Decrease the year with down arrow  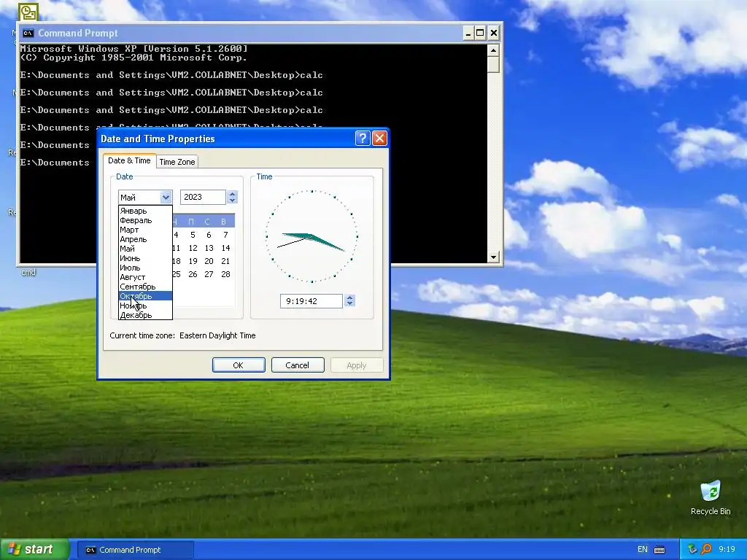click(x=232, y=201)
